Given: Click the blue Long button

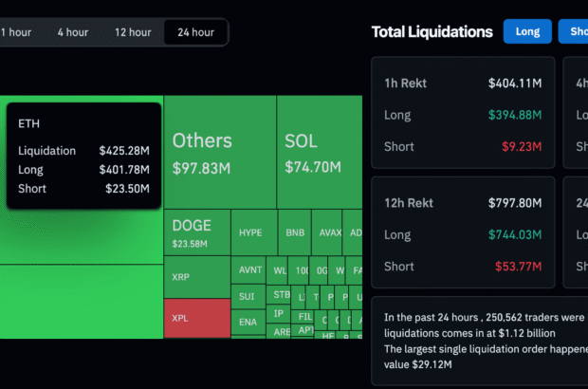Looking at the screenshot, I should pyautogui.click(x=527, y=31).
